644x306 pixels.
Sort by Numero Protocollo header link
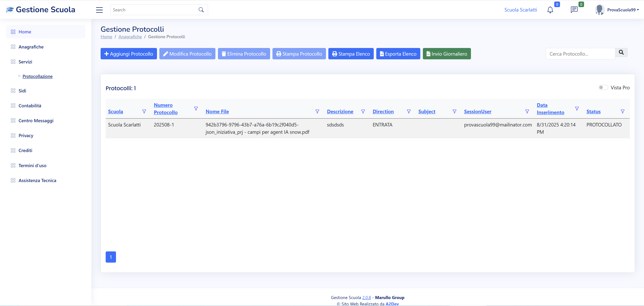tap(165, 109)
